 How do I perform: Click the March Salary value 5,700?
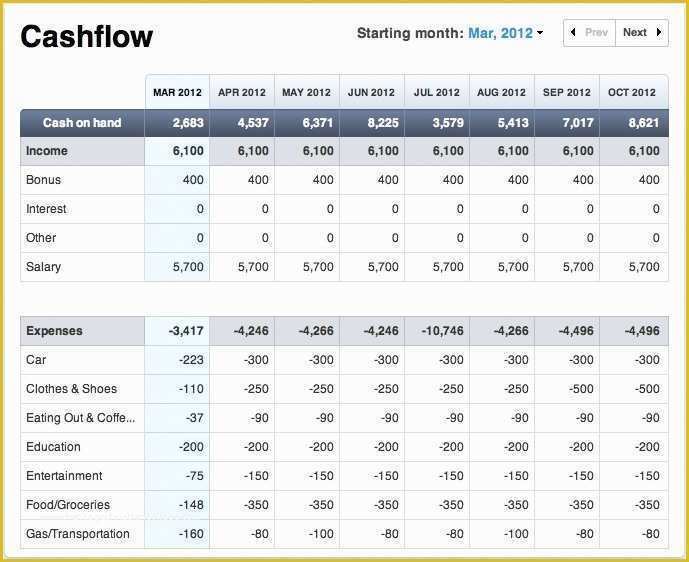point(188,267)
